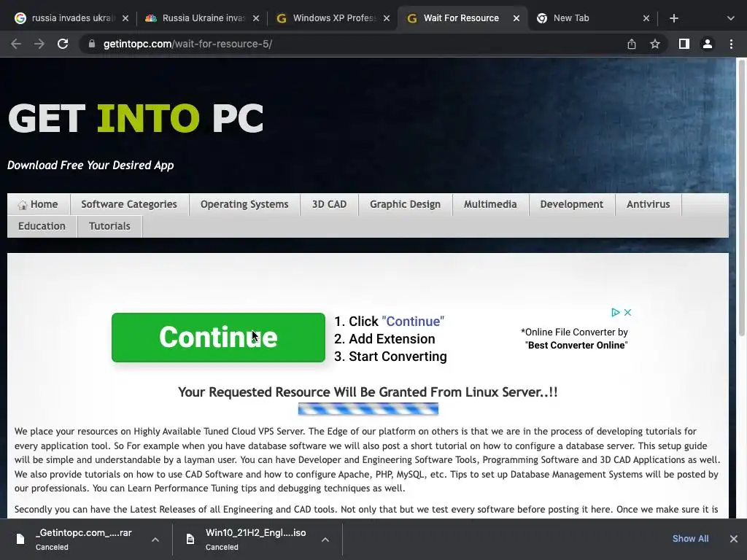Close the 'Russia Ukraine invasion' news tab
Viewport: 747px width, 560px height.
(x=256, y=18)
